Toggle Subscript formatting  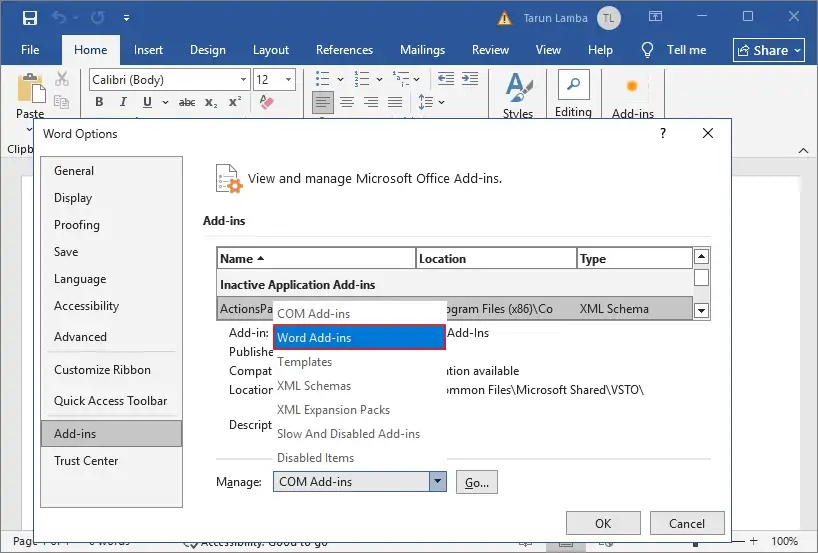[x=211, y=102]
